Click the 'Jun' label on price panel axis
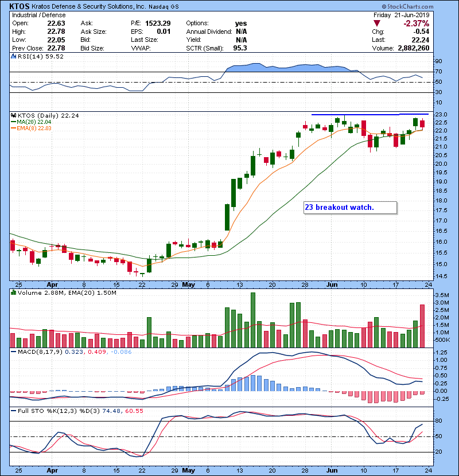459x476 pixels. (x=332, y=285)
